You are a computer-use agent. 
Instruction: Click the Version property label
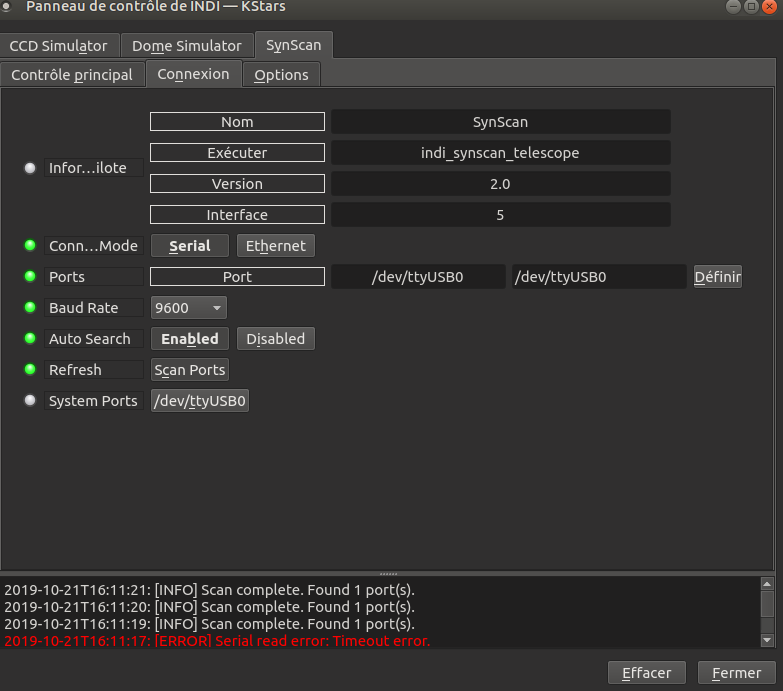click(237, 184)
